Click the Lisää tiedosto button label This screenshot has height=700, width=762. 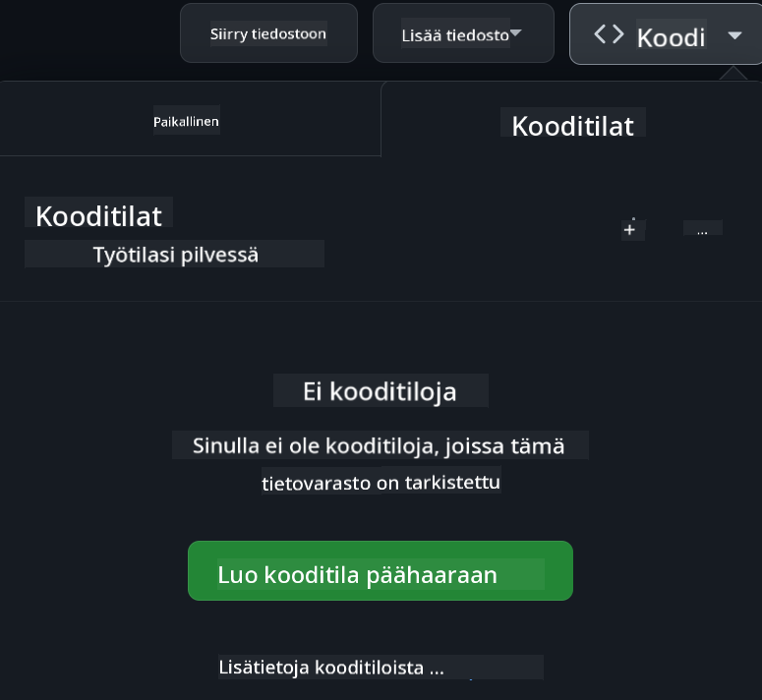454,35
